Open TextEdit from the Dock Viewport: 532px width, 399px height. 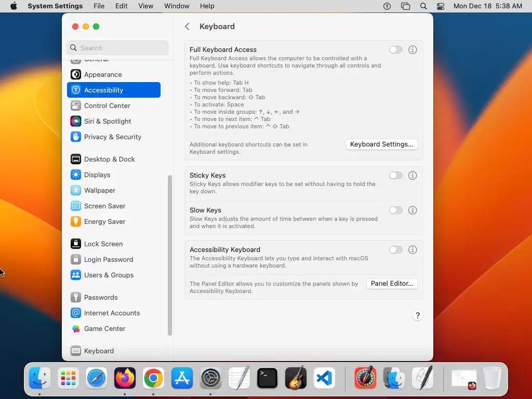click(239, 378)
